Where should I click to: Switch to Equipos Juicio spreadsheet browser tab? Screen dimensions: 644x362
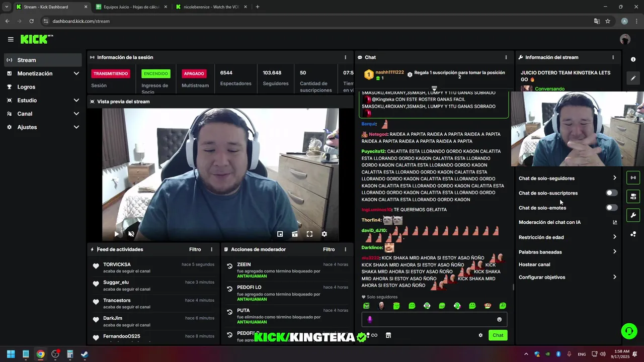[x=131, y=7]
